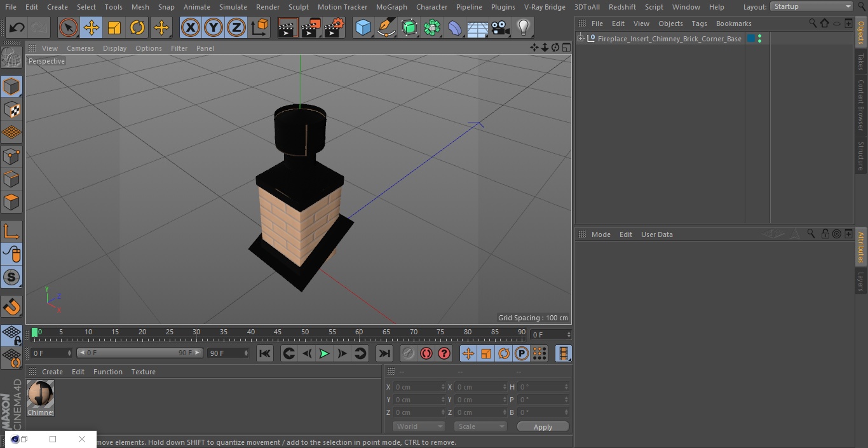Add a Light object
Image resolution: width=868 pixels, height=448 pixels.
[x=524, y=27]
